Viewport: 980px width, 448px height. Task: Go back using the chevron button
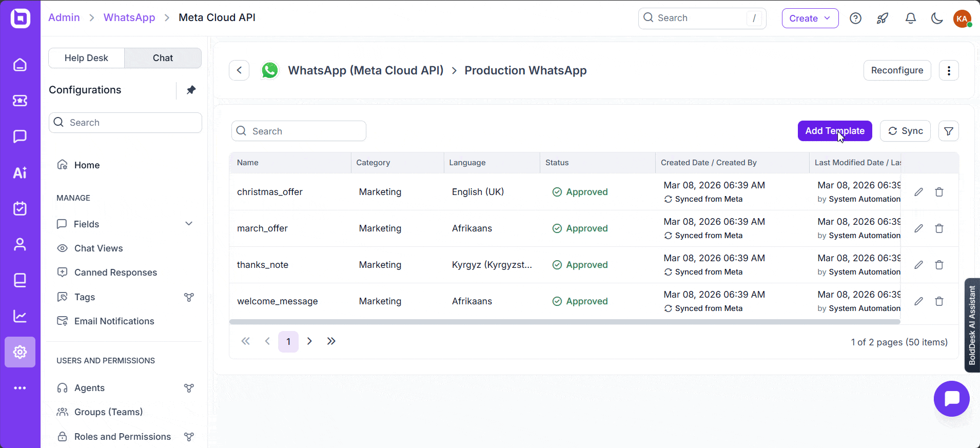coord(239,70)
